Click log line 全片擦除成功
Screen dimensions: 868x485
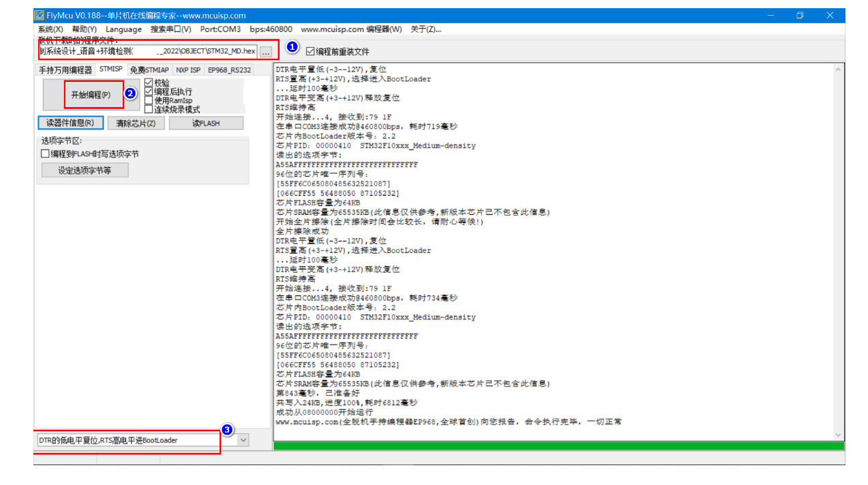point(302,231)
